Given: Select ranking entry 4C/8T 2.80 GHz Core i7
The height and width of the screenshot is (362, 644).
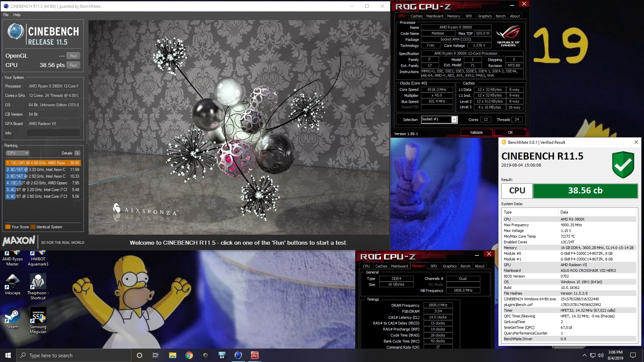Looking at the screenshot, I should [x=43, y=196].
